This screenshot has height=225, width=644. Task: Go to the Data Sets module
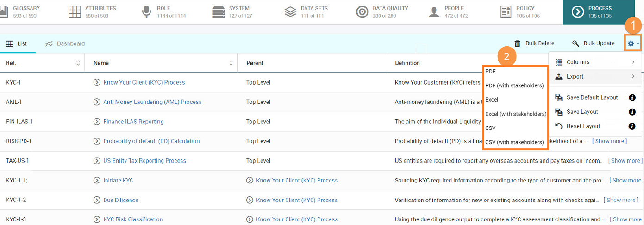[306, 12]
